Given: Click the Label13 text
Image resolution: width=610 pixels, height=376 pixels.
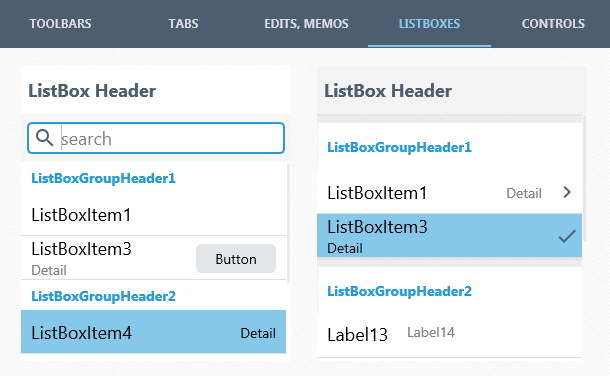Looking at the screenshot, I should point(357,334).
